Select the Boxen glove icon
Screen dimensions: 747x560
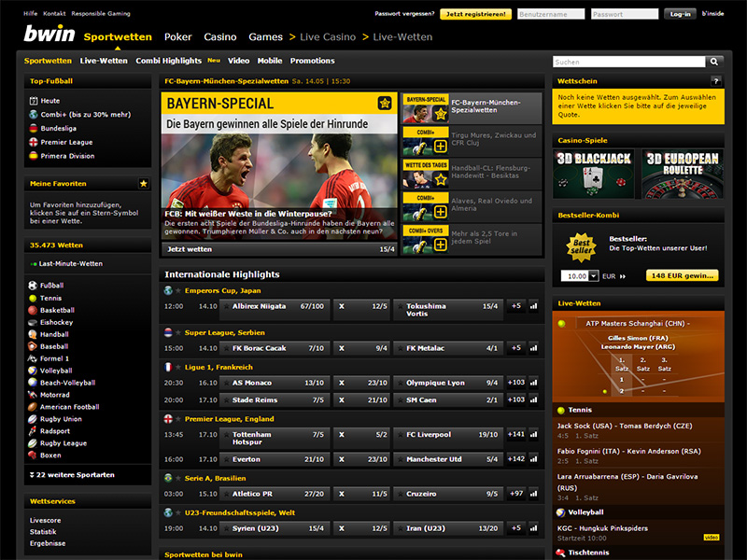pos(33,455)
